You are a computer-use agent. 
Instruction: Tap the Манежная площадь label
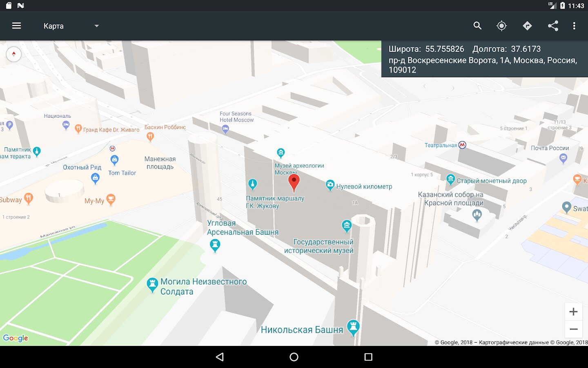coord(160,163)
